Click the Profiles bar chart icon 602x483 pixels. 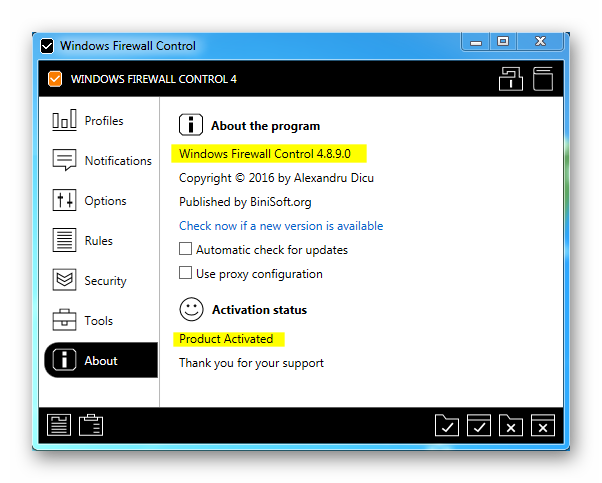pos(64,120)
